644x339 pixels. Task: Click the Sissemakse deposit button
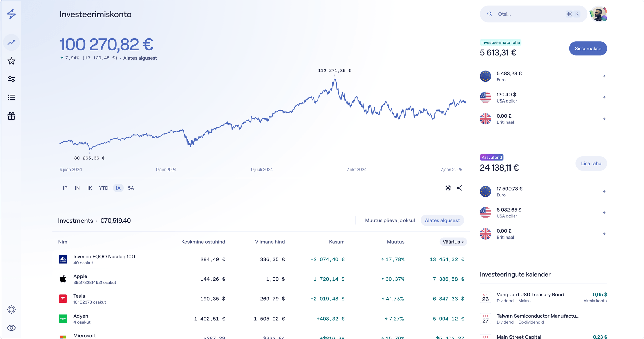coord(588,48)
